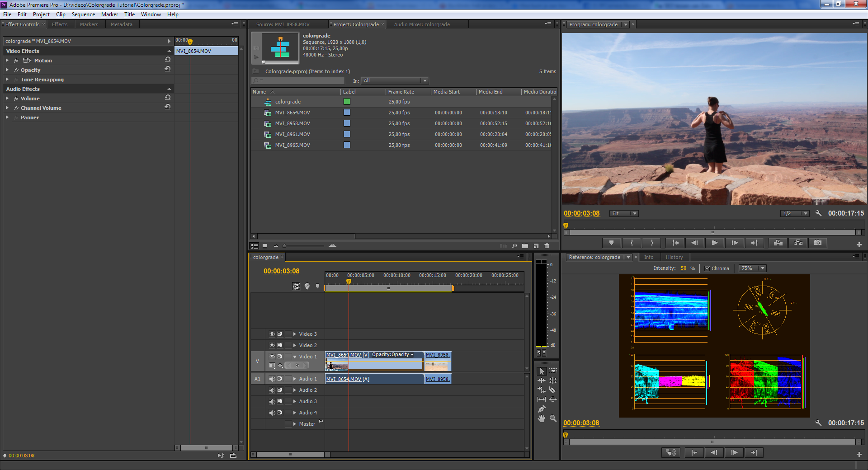Image resolution: width=868 pixels, height=470 pixels.
Task: Click the blue label swatch of MVI_8958.MOV
Action: [347, 123]
